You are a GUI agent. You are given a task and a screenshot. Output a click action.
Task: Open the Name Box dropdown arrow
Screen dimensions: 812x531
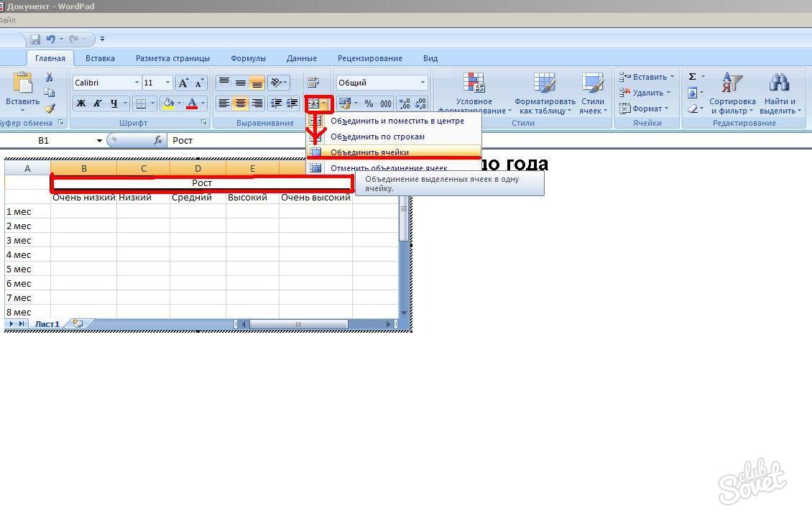[99, 141]
